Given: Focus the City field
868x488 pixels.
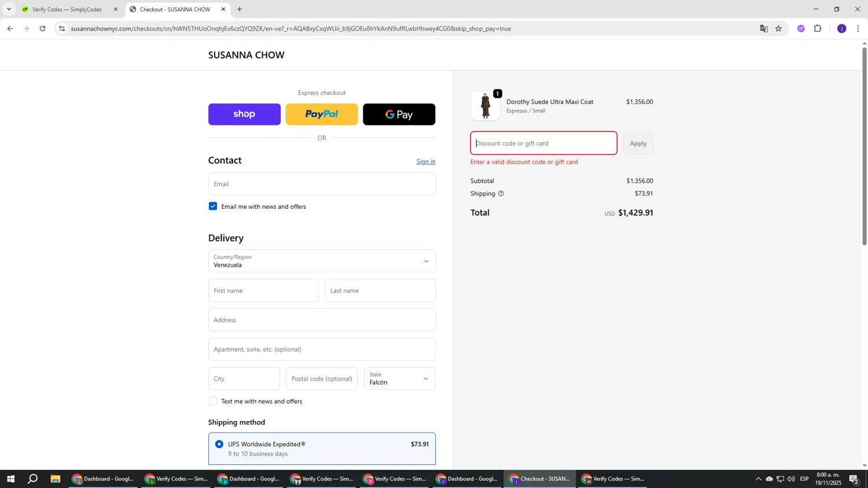Looking at the screenshot, I should click(x=244, y=379).
